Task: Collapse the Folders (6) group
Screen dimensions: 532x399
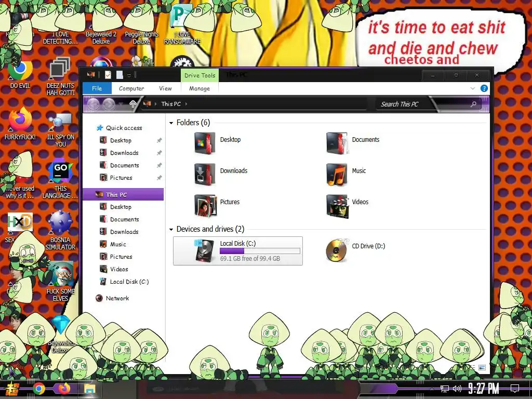Action: tap(171, 123)
